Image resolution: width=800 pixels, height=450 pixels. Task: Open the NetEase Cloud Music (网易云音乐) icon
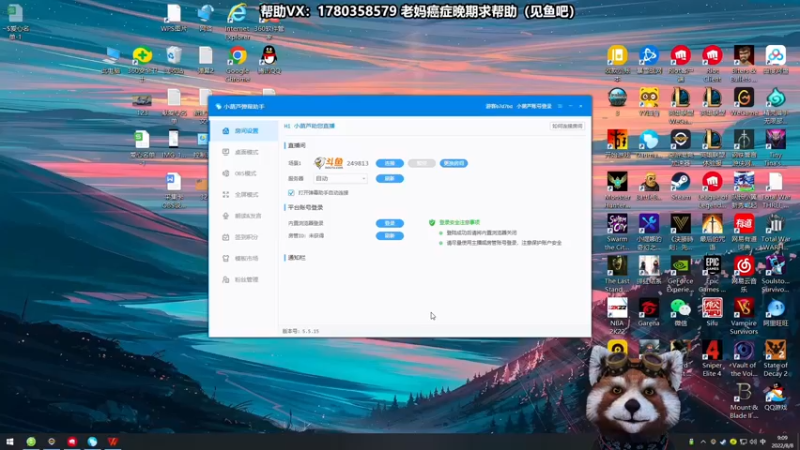point(743,274)
